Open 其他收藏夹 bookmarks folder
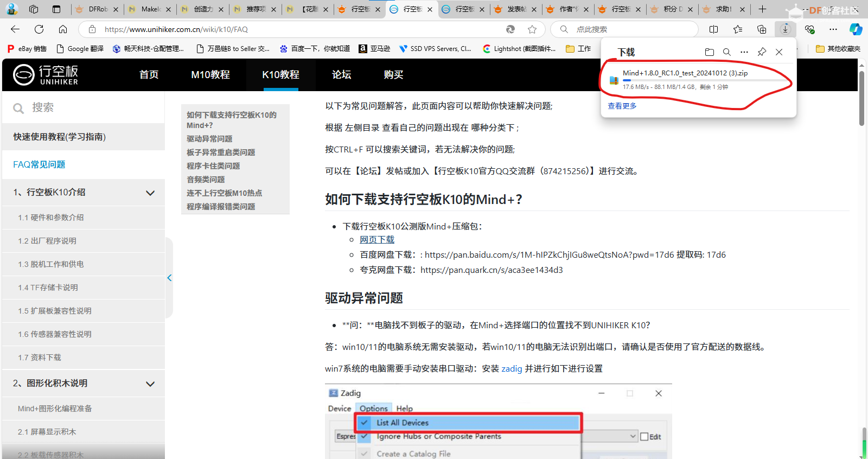Viewport: 868px width, 459px height. click(x=838, y=49)
